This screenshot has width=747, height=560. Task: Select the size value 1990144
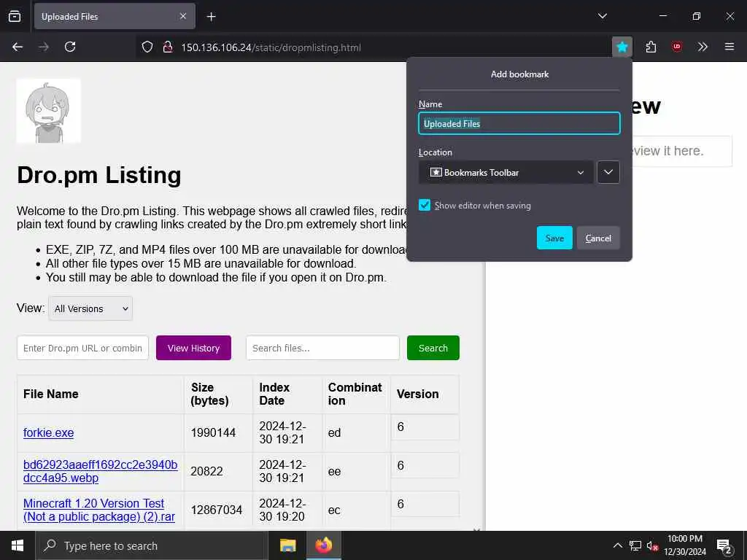point(213,433)
